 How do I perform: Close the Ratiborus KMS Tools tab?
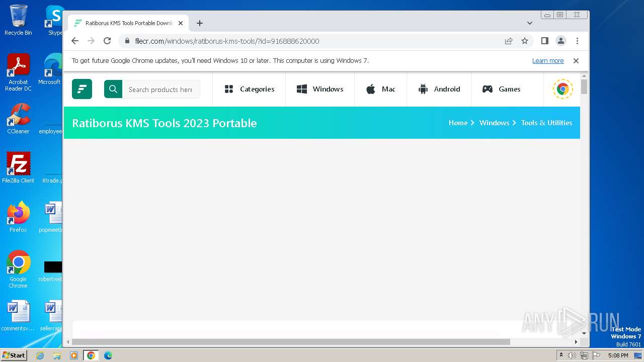click(181, 23)
